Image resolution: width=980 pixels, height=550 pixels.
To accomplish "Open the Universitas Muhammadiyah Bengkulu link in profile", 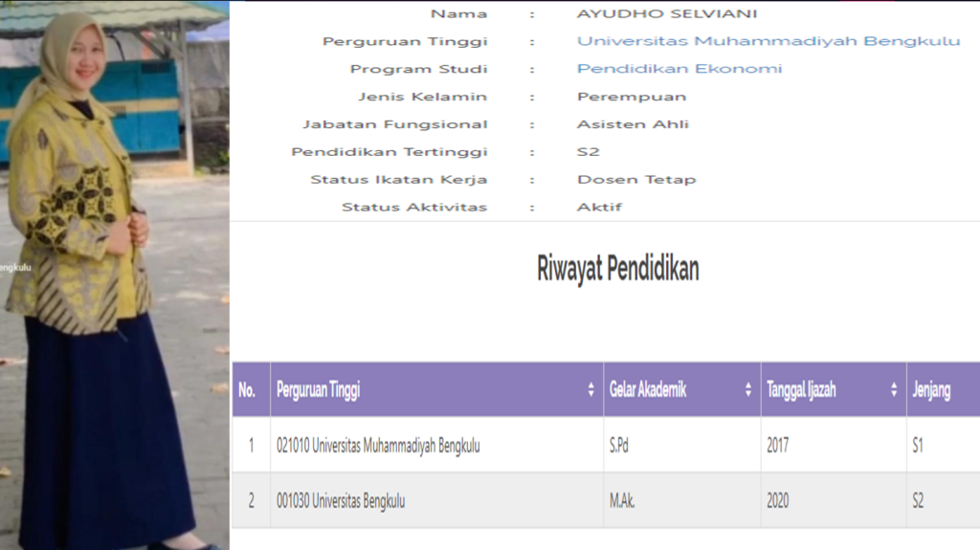I will [768, 41].
